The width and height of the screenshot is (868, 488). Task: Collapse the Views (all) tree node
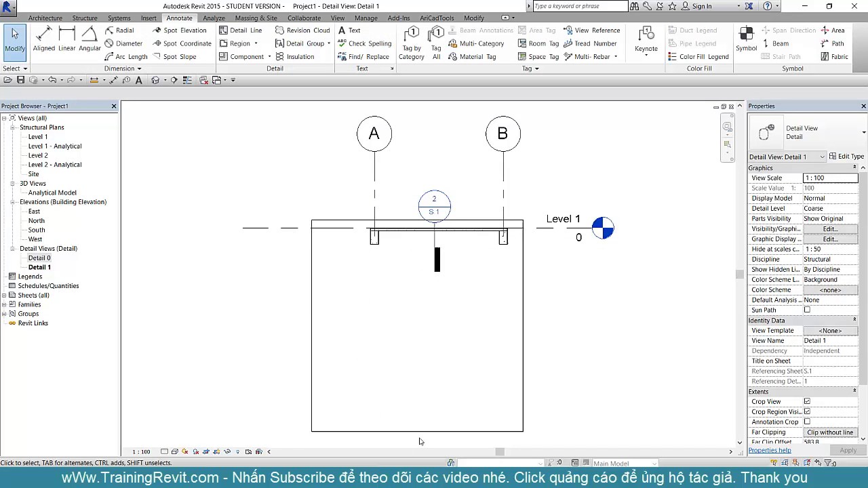tap(4, 118)
